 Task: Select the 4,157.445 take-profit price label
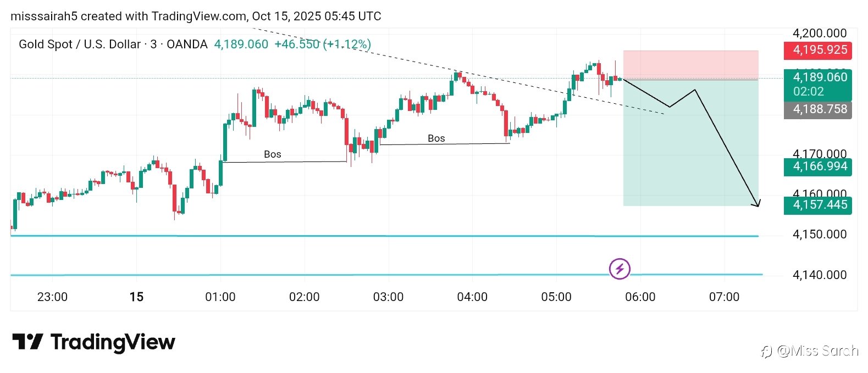coord(817,205)
